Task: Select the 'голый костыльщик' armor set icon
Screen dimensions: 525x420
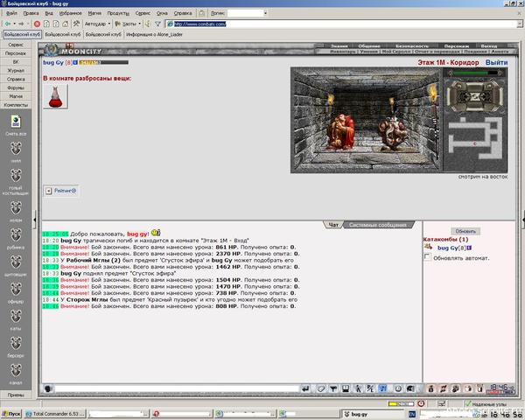Action: 16,176
